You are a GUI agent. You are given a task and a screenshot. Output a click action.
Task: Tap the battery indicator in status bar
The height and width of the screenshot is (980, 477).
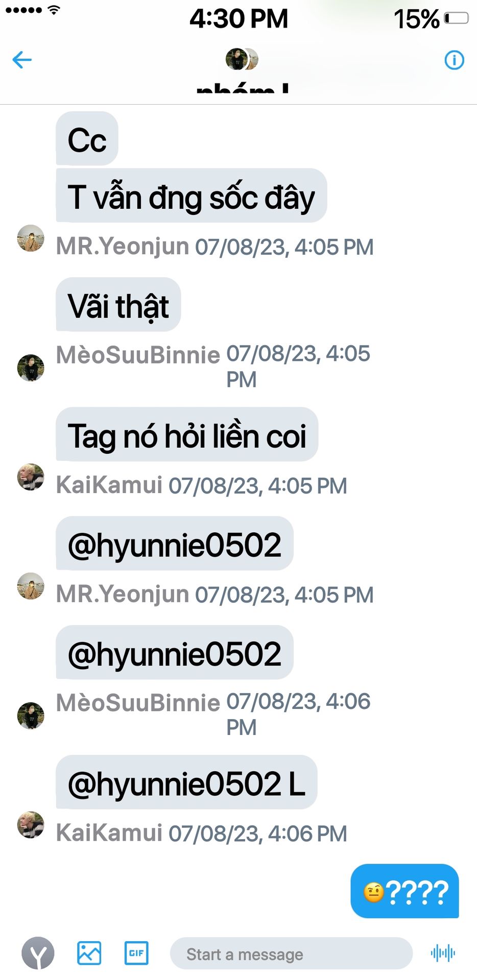(456, 18)
